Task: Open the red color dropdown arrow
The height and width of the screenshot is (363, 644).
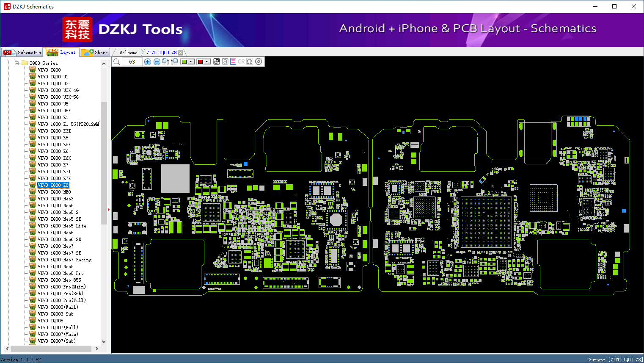Action: click(207, 62)
